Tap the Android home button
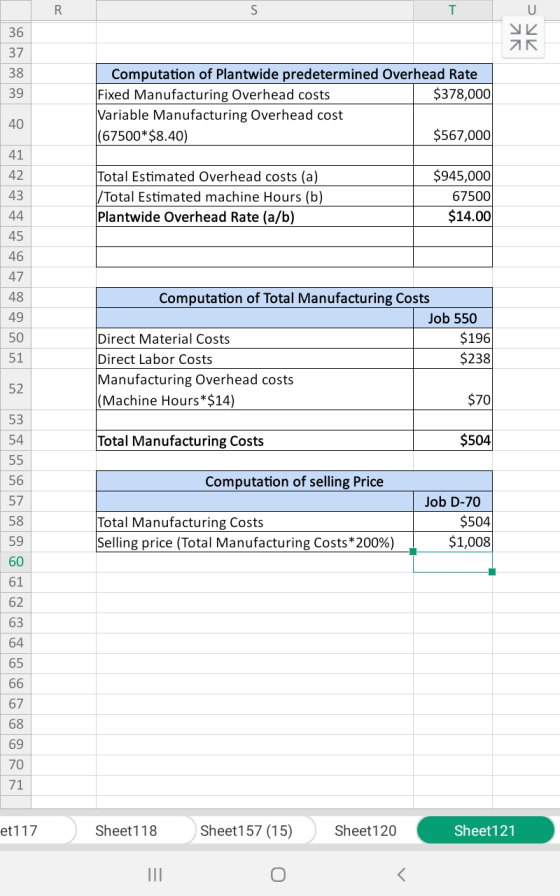The image size is (560, 896). coord(278,874)
